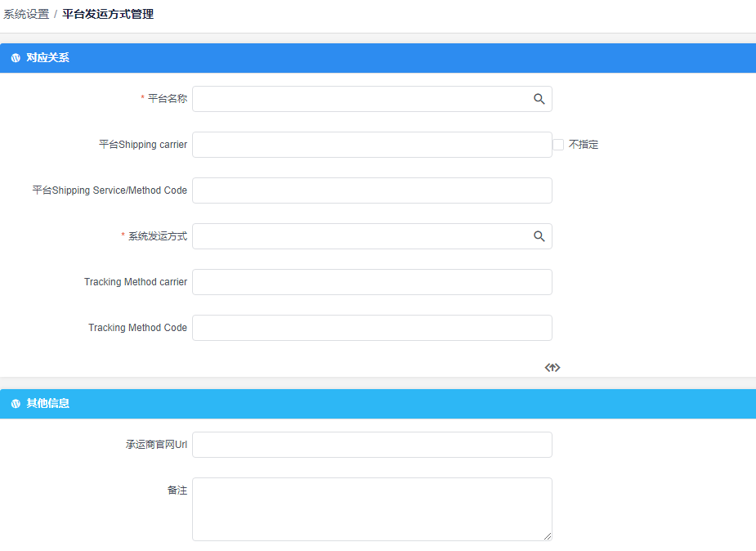
Task: Click the 平台名称 field label
Action: [x=168, y=99]
